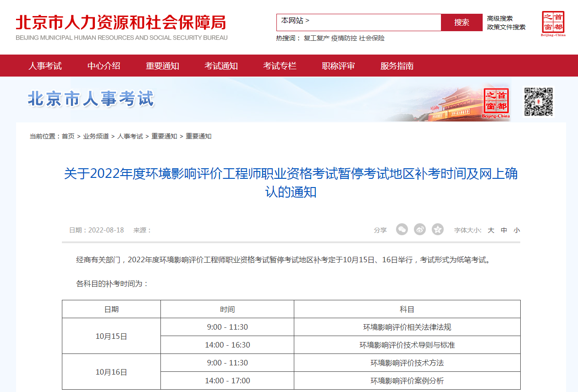Viewport: 578px width, 392px height.
Task: Click 首页 in the breadcrumb trail
Action: pos(68,136)
